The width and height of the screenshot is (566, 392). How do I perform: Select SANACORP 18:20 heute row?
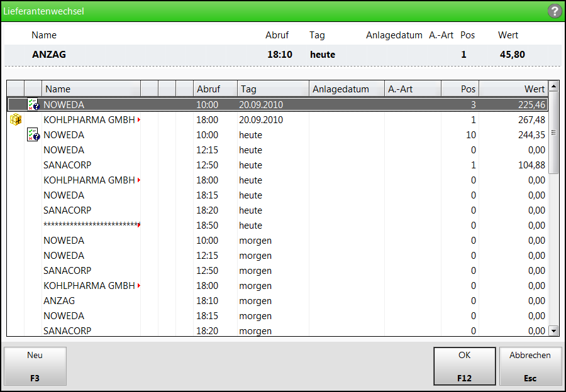point(277,210)
